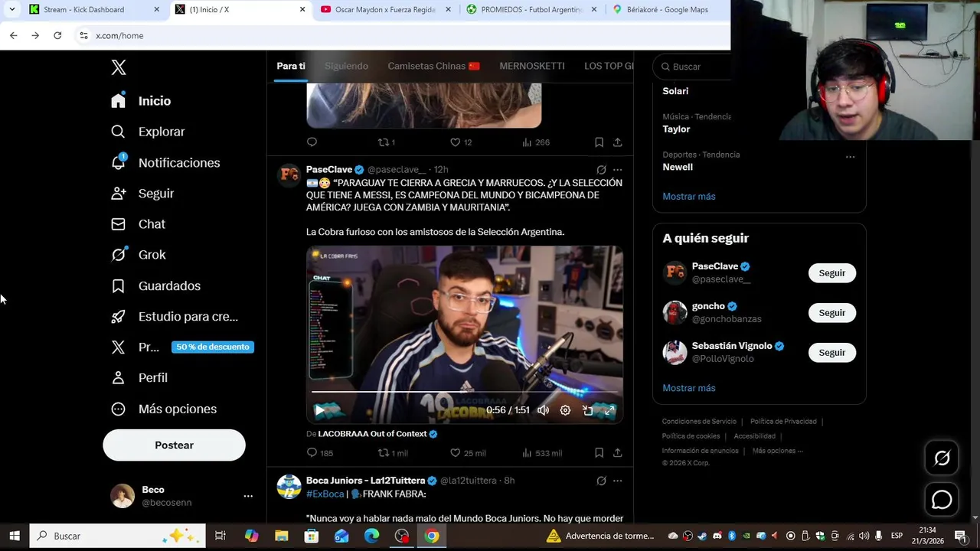Open video settings gear

[x=565, y=410]
